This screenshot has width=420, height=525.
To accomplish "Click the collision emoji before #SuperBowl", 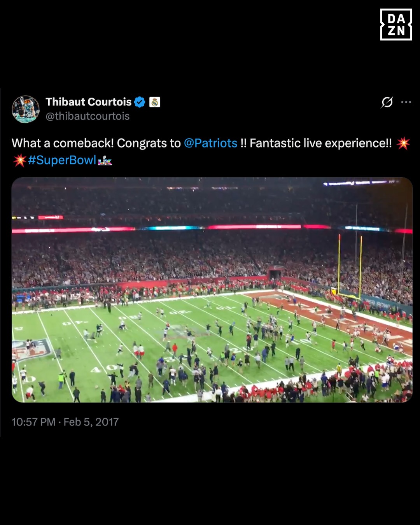I will click(19, 160).
